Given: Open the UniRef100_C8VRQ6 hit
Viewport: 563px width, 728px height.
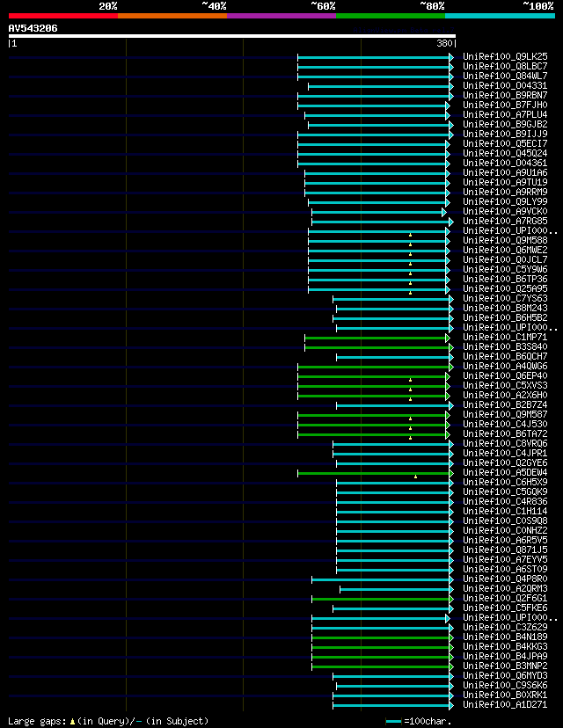Looking at the screenshot, I should 505,443.
